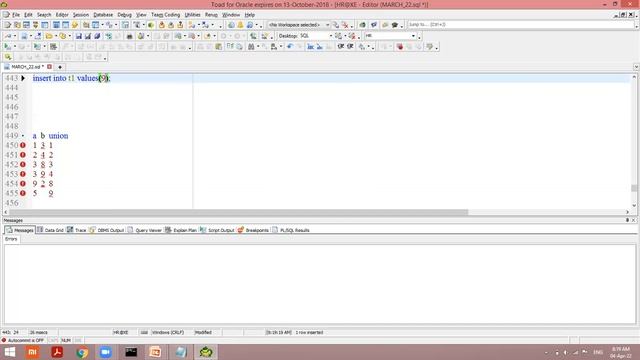The width and height of the screenshot is (640, 360).
Task: Click the graduation cap icon in the top toolbar
Action: 395,25
